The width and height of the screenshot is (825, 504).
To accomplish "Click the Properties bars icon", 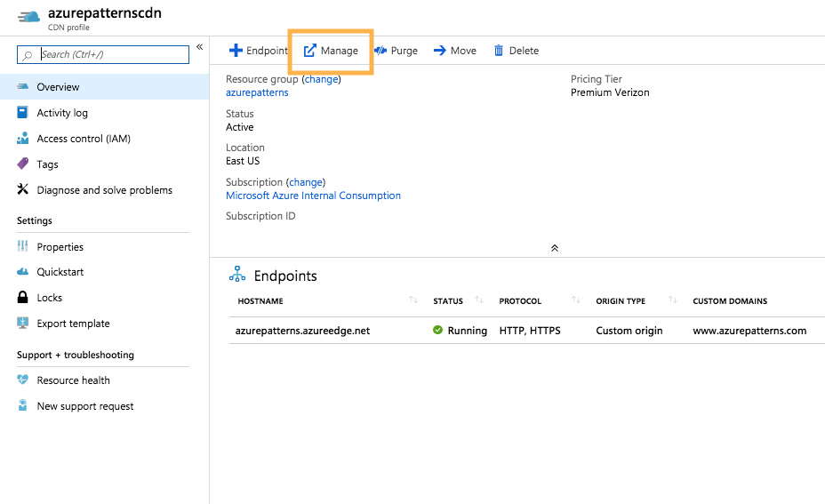I will (22, 245).
